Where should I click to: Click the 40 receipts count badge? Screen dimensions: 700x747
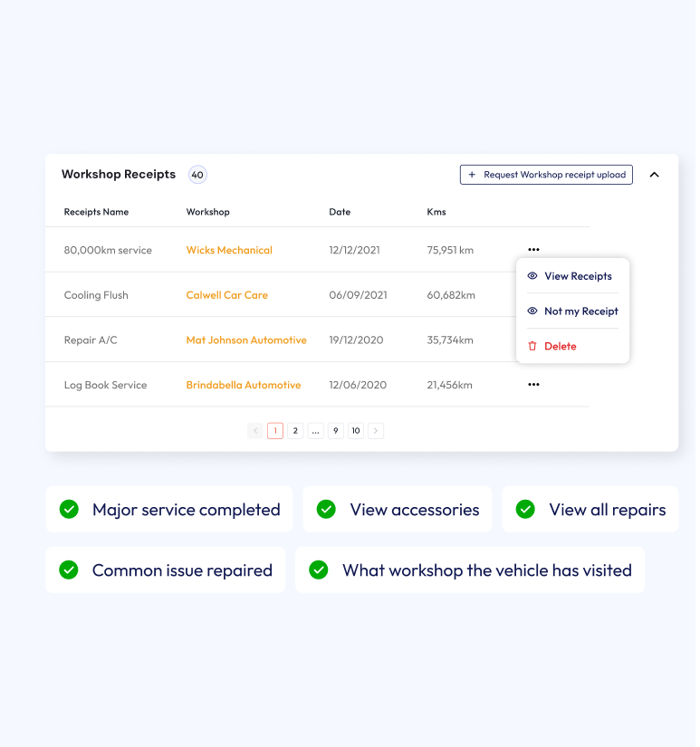point(197,175)
